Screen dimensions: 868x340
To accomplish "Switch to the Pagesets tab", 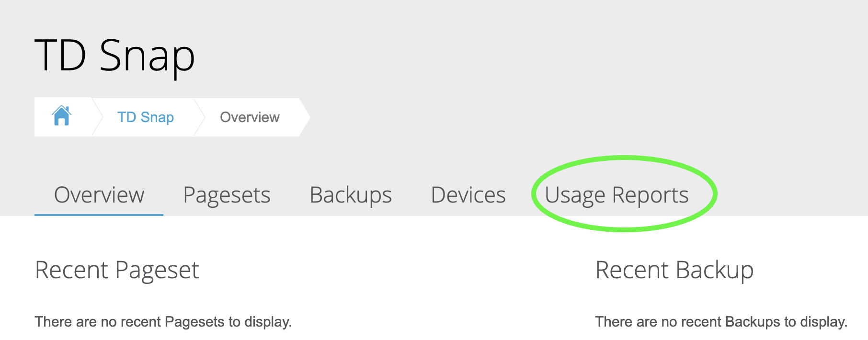I will 227,195.
